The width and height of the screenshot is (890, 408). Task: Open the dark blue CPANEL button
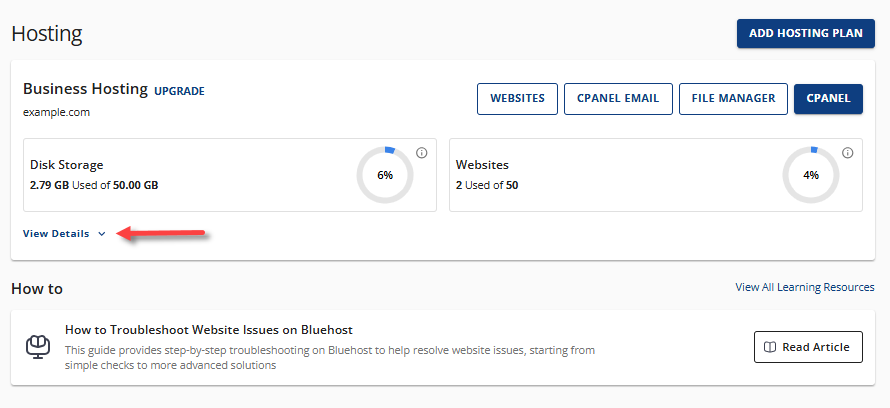coord(827,98)
